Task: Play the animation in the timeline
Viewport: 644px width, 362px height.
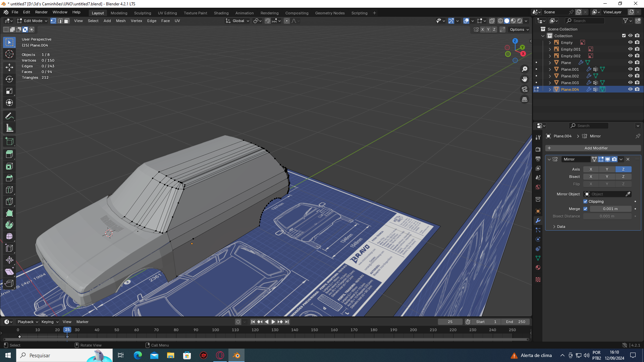Action: [273, 322]
